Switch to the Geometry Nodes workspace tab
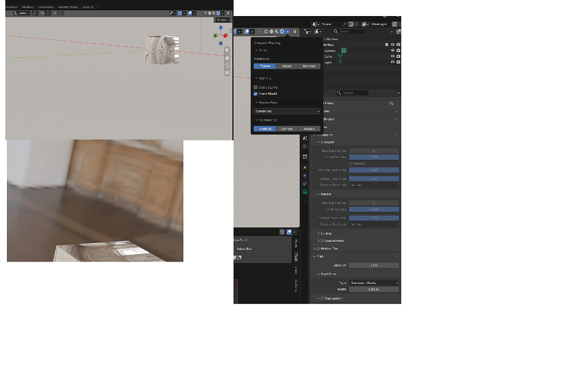Image resolution: width=588 pixels, height=378 pixels. [x=68, y=7]
